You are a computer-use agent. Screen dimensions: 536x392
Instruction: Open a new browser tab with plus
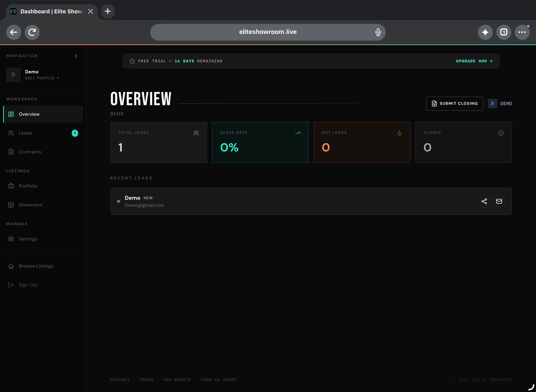coord(108,11)
